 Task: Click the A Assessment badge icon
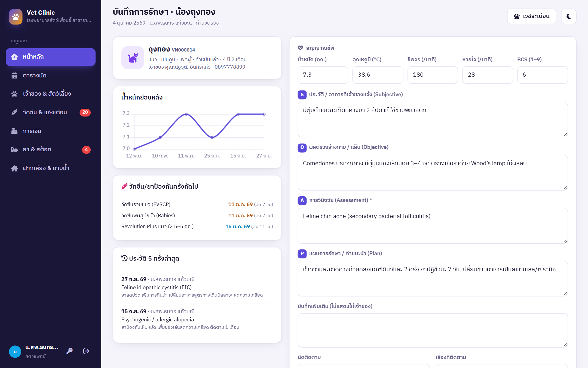(302, 201)
